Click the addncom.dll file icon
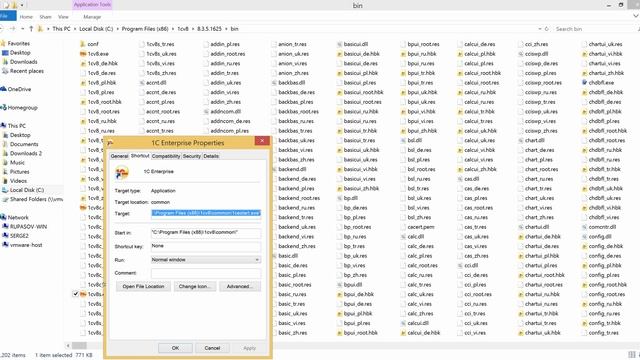640x360 pixels. [206, 111]
